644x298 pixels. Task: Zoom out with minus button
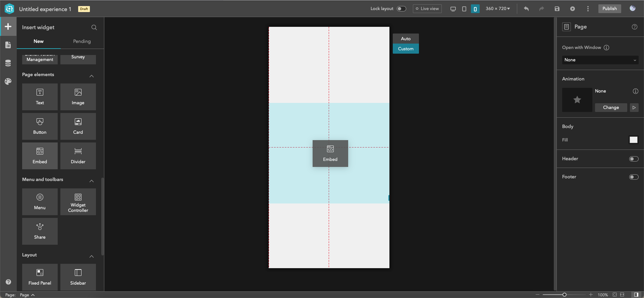coord(538,295)
